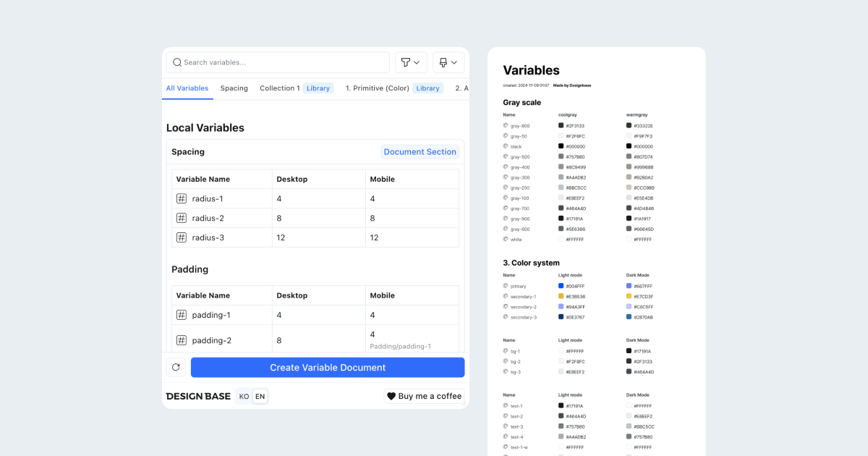The image size is (868, 456).
Task: Click the number icon beside padding-1
Action: click(182, 315)
